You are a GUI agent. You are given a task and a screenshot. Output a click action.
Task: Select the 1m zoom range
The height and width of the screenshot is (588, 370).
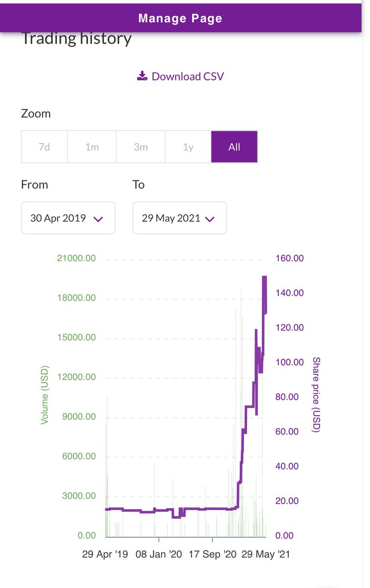[x=92, y=147]
